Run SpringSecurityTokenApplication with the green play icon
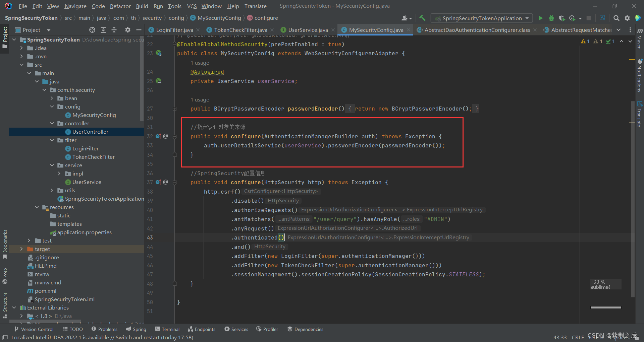Viewport: 644px width, 342px height. pyautogui.click(x=540, y=18)
